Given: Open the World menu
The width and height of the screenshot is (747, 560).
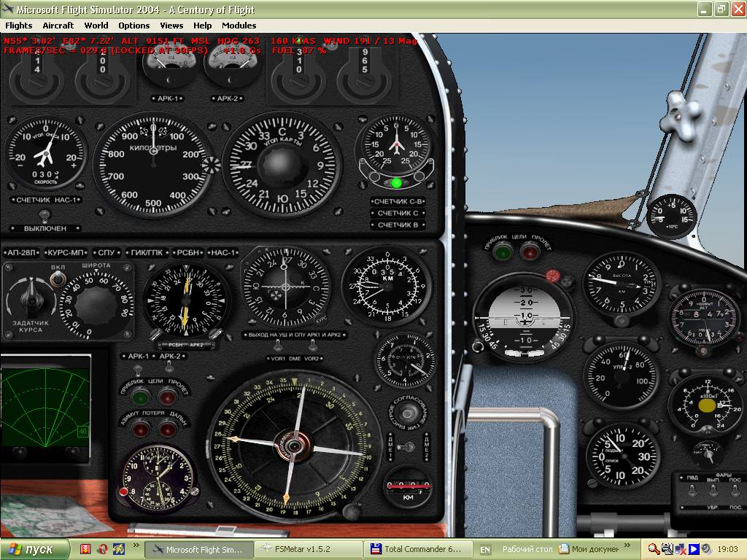Looking at the screenshot, I should click(x=96, y=26).
